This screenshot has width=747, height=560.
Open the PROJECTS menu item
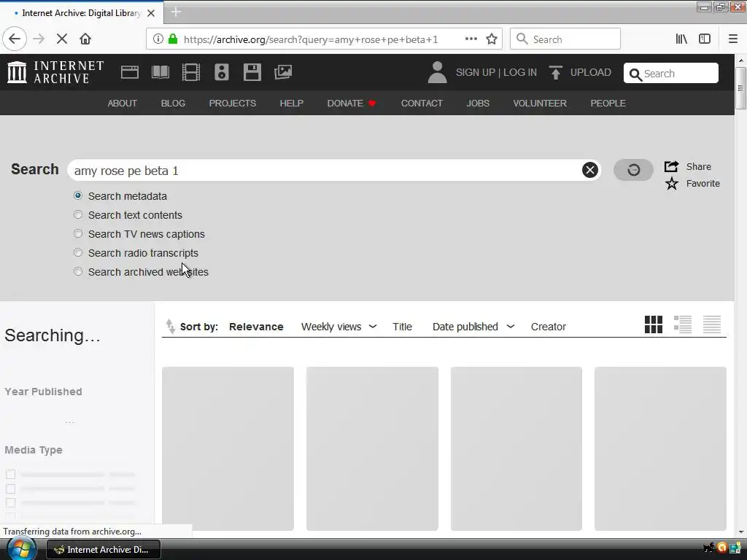[x=233, y=104]
